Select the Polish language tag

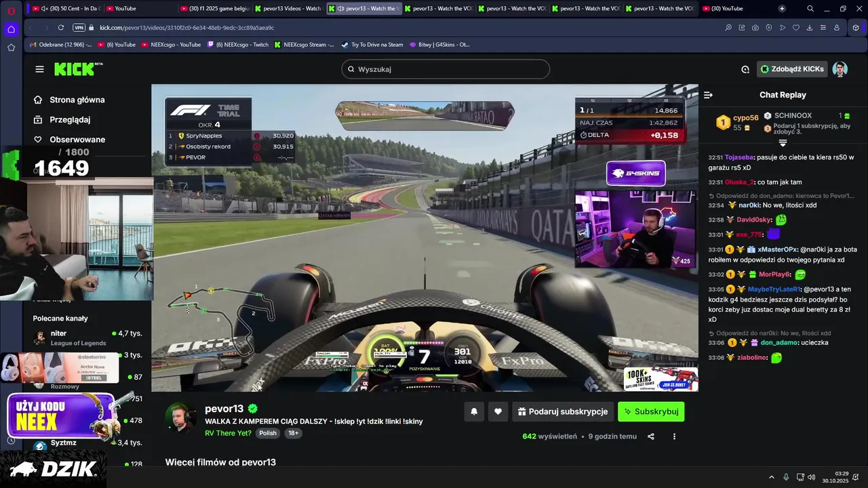(x=268, y=433)
